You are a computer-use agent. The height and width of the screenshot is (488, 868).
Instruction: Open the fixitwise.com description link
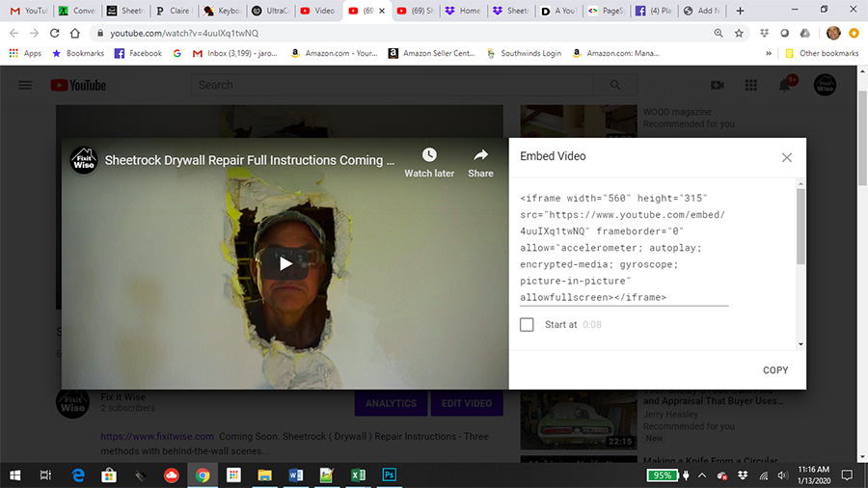(x=157, y=437)
